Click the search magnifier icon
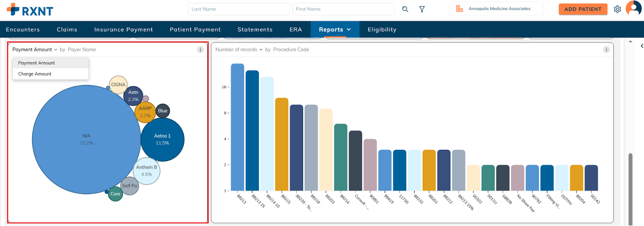Image resolution: width=644 pixels, height=226 pixels. 405,9
